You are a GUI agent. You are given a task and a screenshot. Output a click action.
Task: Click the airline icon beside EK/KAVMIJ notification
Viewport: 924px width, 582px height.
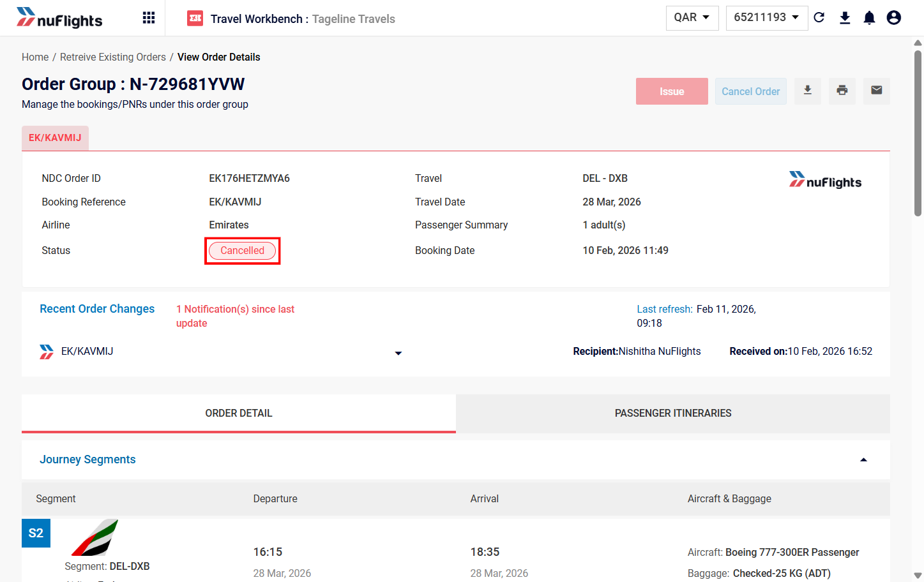[47, 352]
